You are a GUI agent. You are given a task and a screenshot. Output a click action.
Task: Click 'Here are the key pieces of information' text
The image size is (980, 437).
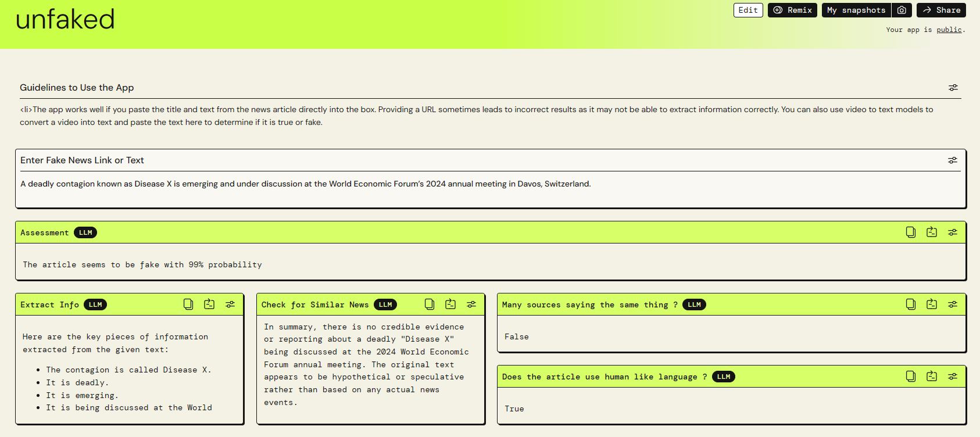coord(115,343)
